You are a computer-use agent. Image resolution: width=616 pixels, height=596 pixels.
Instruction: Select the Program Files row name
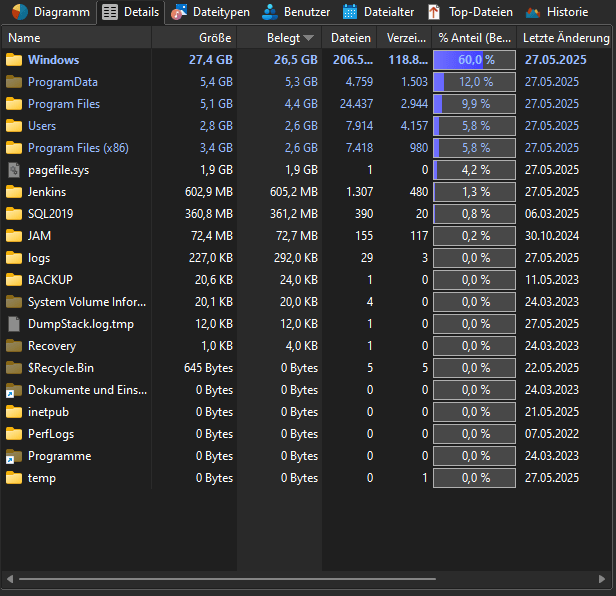(64, 104)
